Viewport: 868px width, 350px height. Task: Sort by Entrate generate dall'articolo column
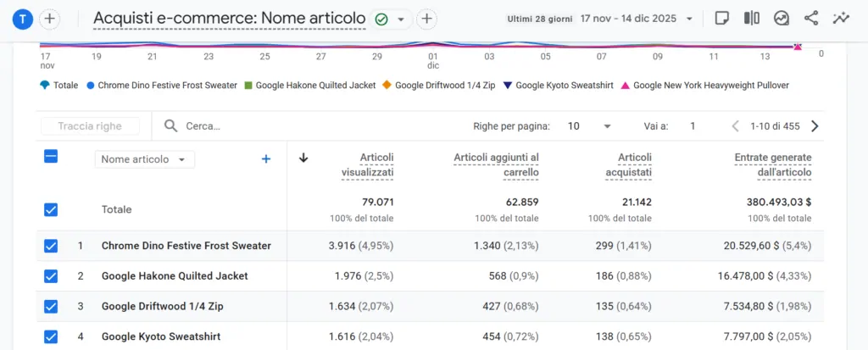(x=773, y=165)
